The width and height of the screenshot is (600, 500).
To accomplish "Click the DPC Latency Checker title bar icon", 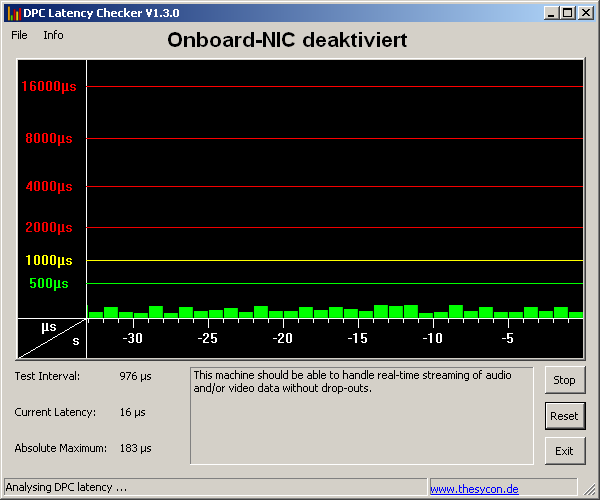I will coord(14,13).
